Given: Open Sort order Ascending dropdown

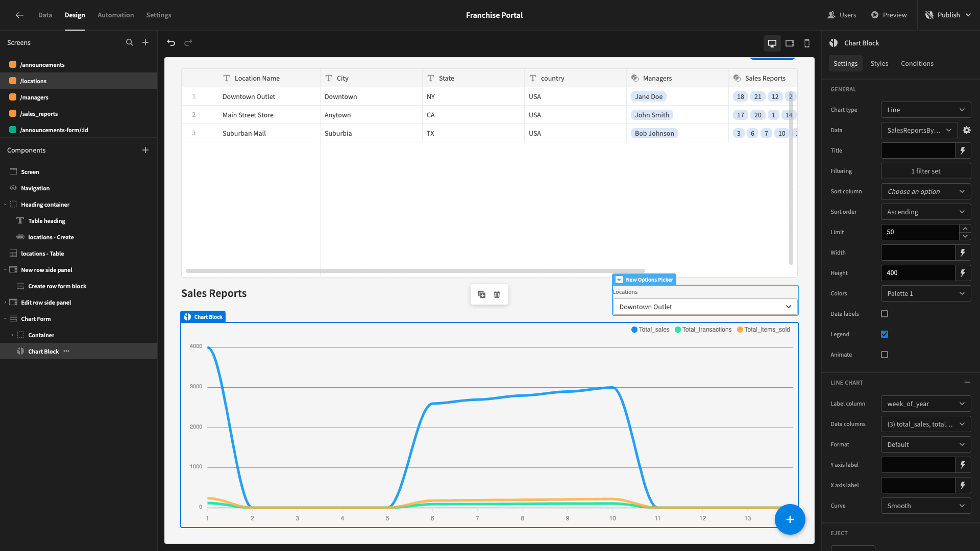Looking at the screenshot, I should point(926,212).
